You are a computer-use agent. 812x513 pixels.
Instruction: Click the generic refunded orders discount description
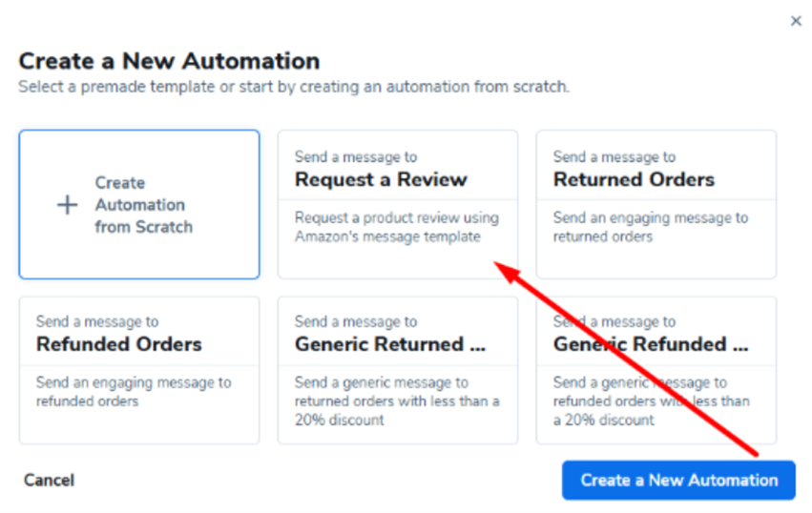pos(652,401)
